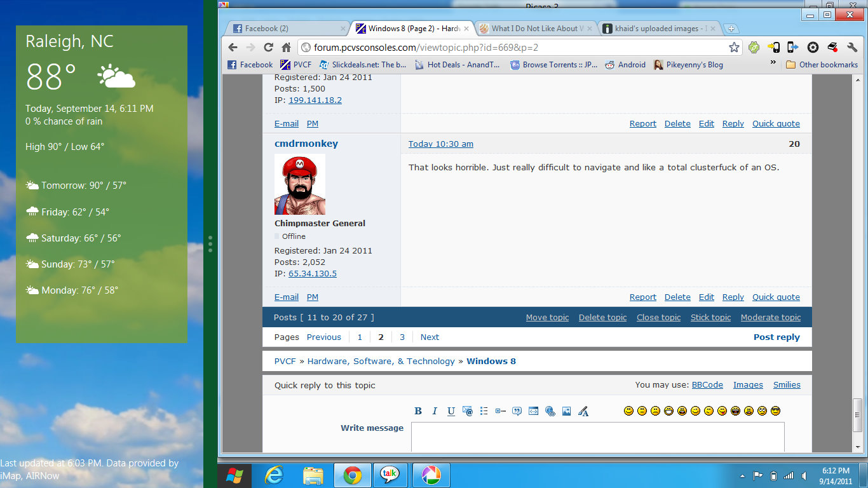Insert the sunglasses cool smiley
Image resolution: width=868 pixels, height=488 pixels.
775,411
